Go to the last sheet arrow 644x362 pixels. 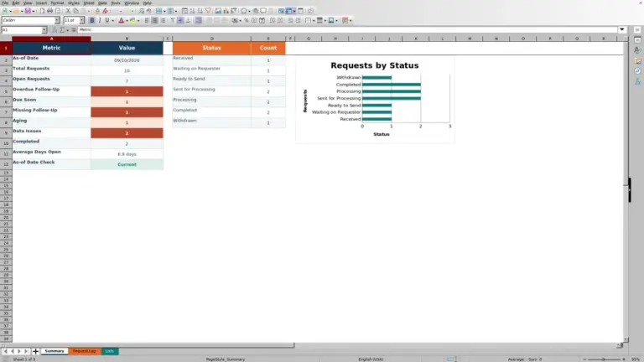pyautogui.click(x=26, y=351)
